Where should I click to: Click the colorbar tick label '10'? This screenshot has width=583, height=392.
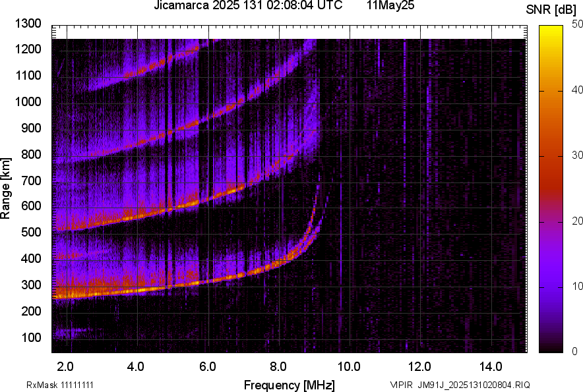577,287
